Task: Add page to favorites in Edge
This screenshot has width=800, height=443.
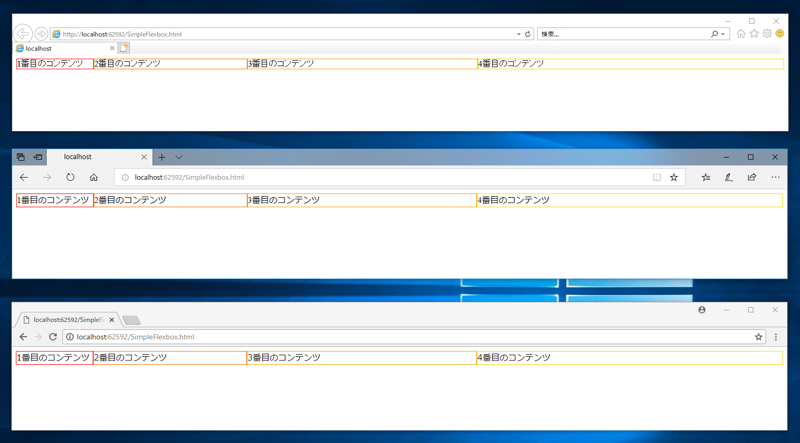Action: point(674,178)
